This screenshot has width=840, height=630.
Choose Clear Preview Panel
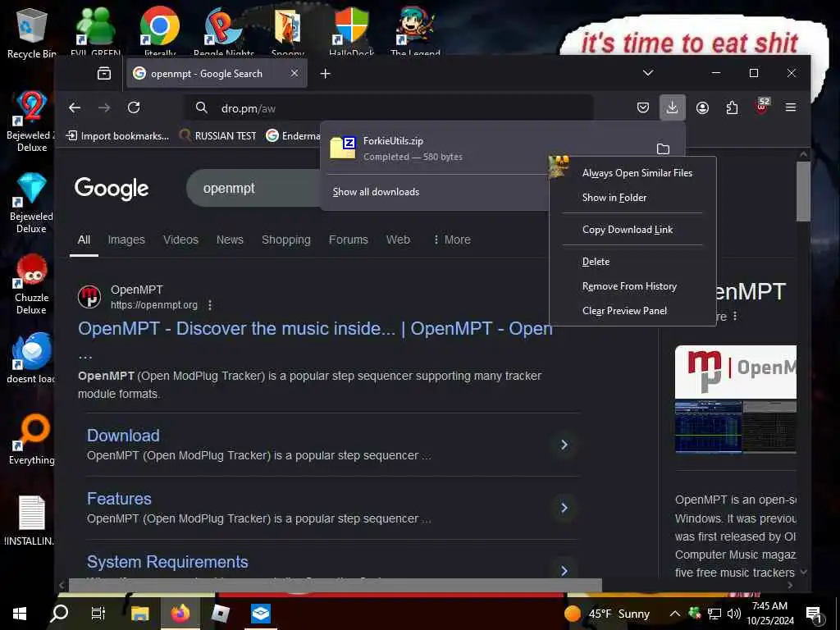pyautogui.click(x=632, y=311)
